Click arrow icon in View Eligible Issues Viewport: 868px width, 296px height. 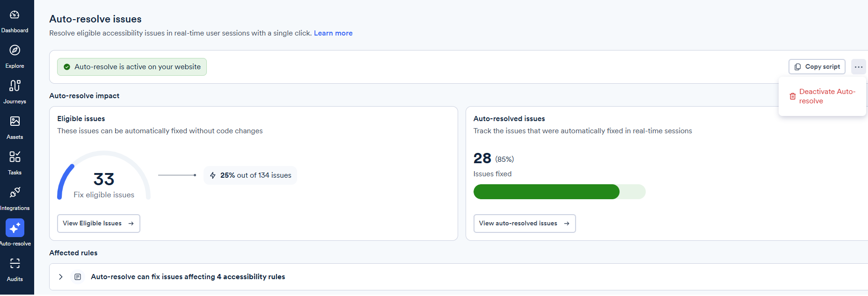pyautogui.click(x=131, y=224)
